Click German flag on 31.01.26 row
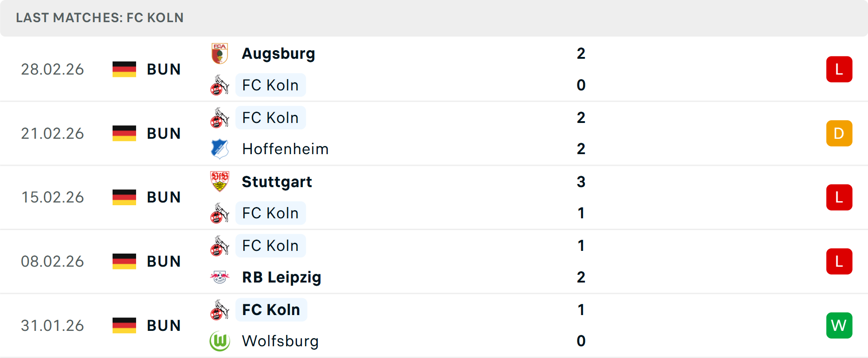Screen dimensions: 868x358 coord(124,325)
